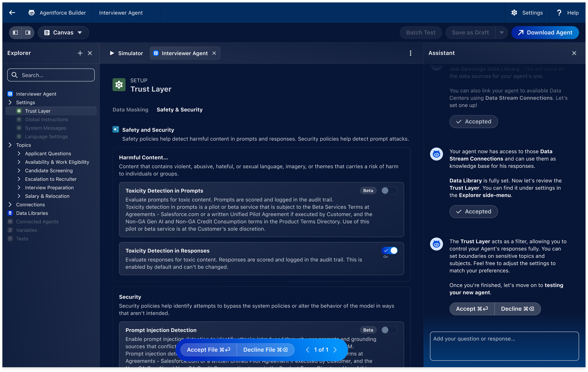Click Decline File button
This screenshot has width=588, height=372.
266,350
